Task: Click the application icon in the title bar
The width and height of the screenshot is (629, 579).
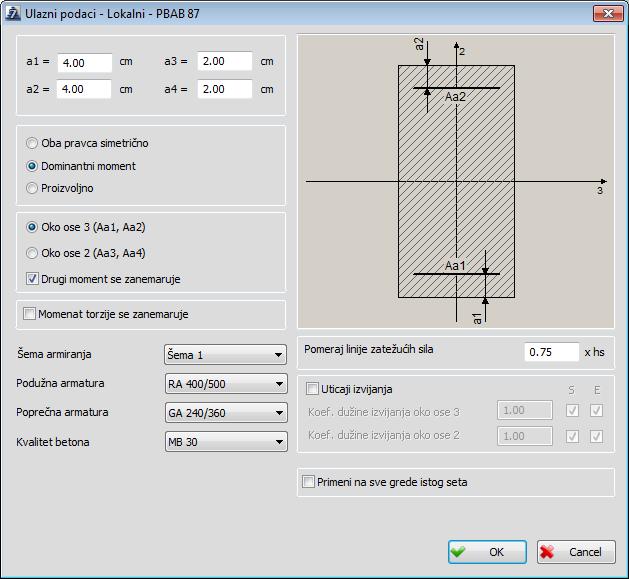Action: pyautogui.click(x=12, y=13)
